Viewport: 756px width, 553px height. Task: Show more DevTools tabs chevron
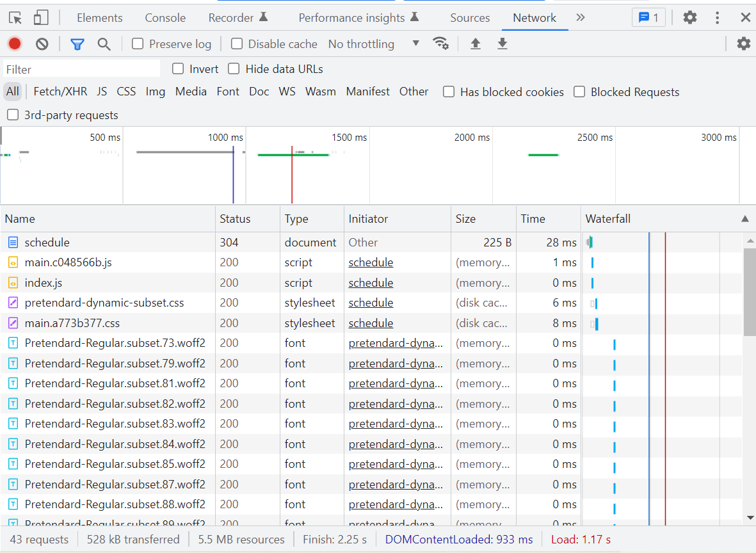click(x=581, y=18)
